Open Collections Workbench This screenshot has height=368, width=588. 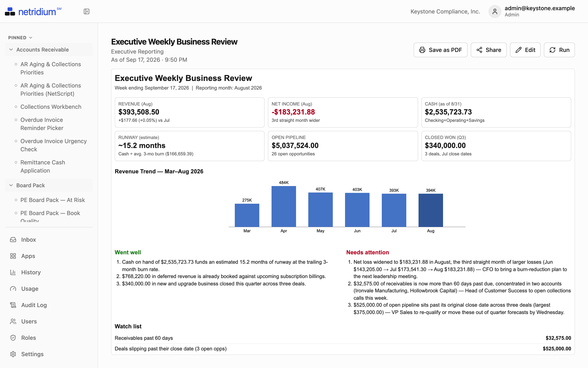51,107
